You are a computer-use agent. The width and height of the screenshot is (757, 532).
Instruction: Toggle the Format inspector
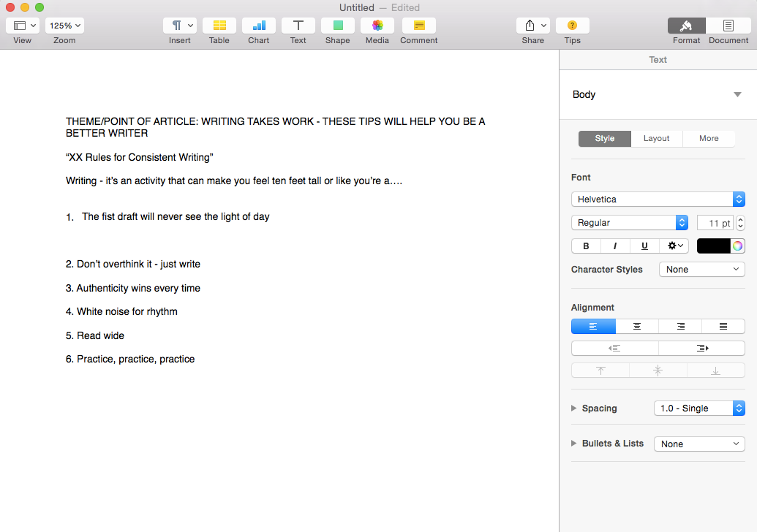[x=687, y=26]
